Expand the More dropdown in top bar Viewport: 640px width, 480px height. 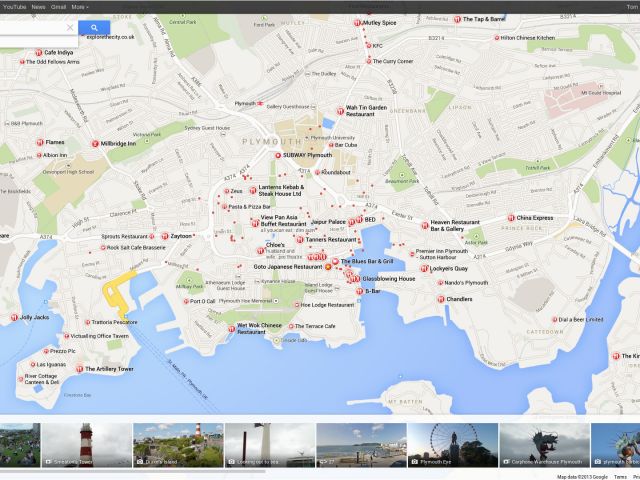(x=80, y=7)
